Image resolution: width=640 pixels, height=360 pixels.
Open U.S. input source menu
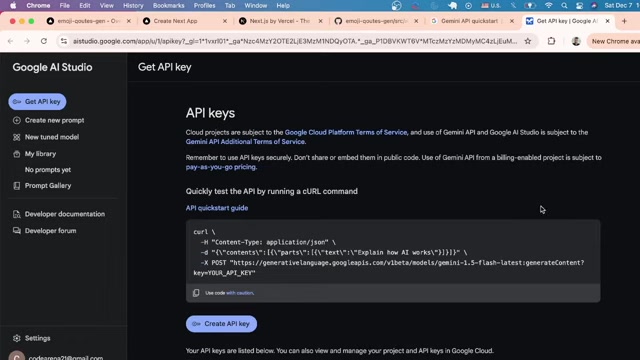pyautogui.click(x=491, y=6)
